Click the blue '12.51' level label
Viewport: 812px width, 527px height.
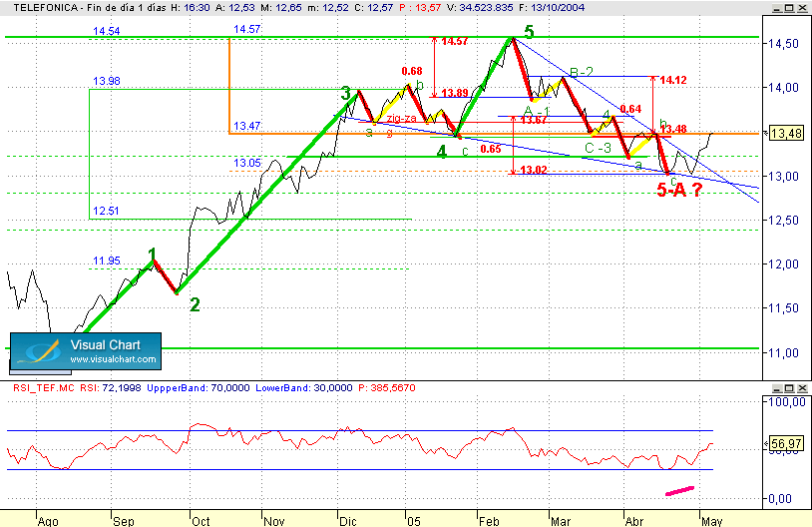106,211
